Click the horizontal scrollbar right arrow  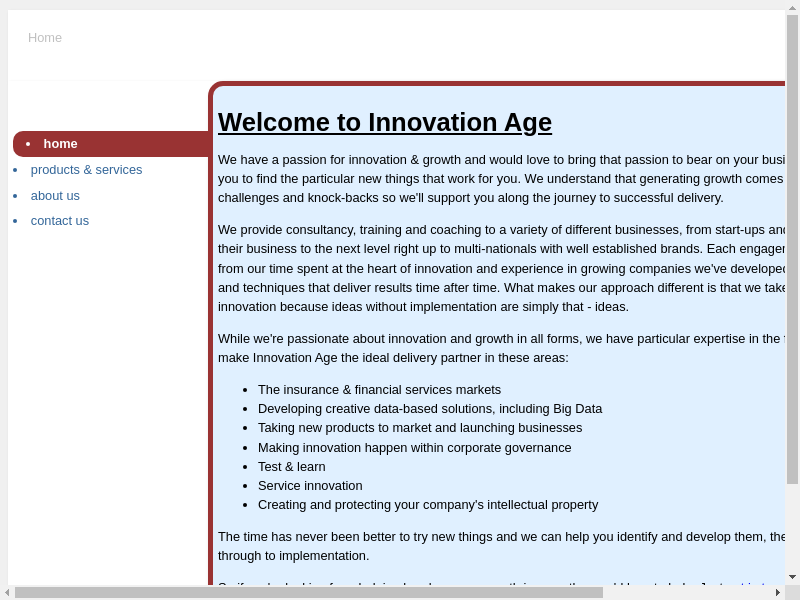click(778, 593)
